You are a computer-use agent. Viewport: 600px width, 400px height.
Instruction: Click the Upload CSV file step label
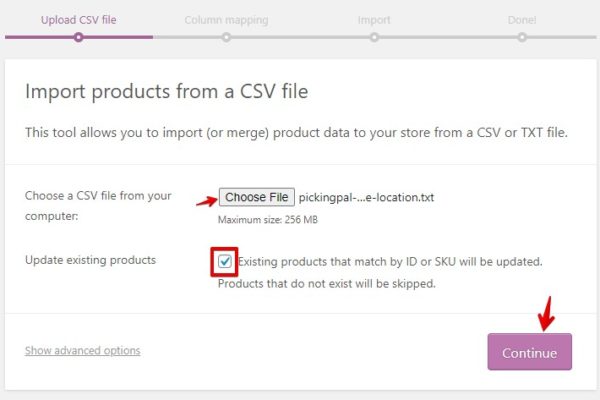point(79,19)
